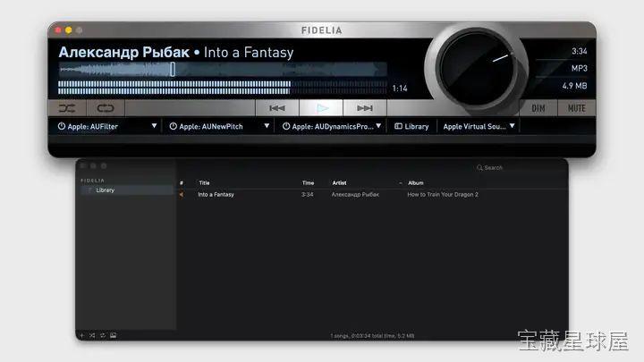Click the volume knob
The image size is (644, 362).
(x=477, y=68)
